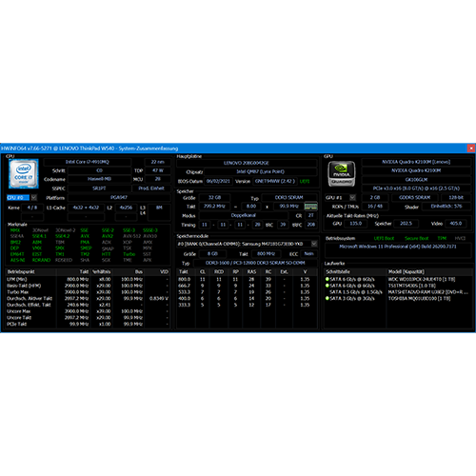Viewport: 476px width, 476px height.
Task: Click the Schnittstelle column header
Action: pyautogui.click(x=355, y=272)
